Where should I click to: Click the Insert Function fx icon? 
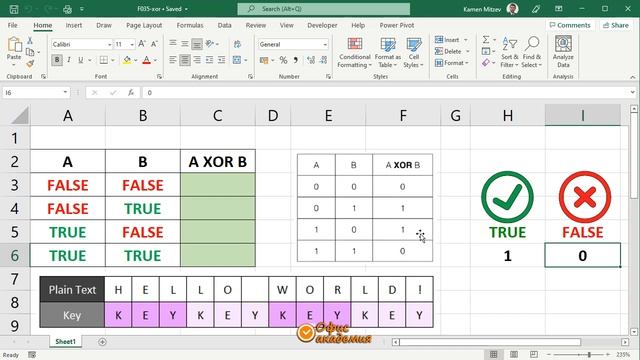point(131,93)
